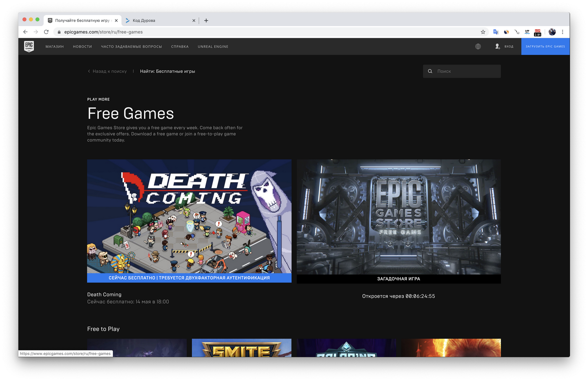Open the Google Translate extension
The image size is (588, 381).
[x=496, y=32]
